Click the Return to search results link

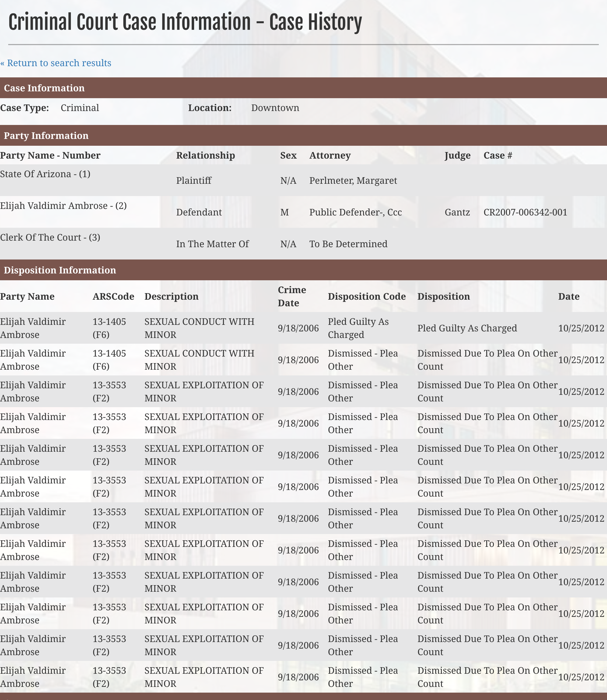[x=56, y=63]
